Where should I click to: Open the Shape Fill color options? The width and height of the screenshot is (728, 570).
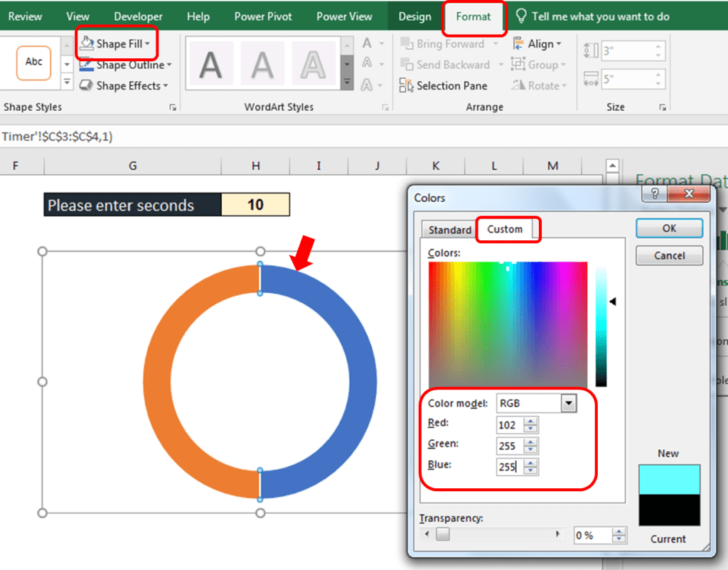[116, 43]
